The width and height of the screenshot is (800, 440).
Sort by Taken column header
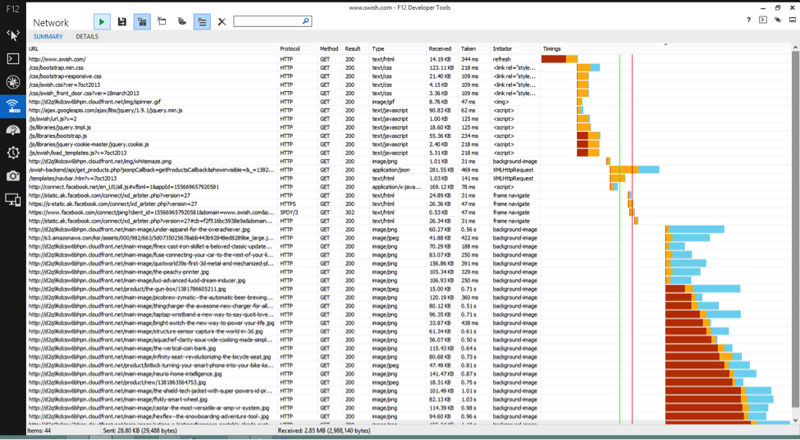click(474, 49)
